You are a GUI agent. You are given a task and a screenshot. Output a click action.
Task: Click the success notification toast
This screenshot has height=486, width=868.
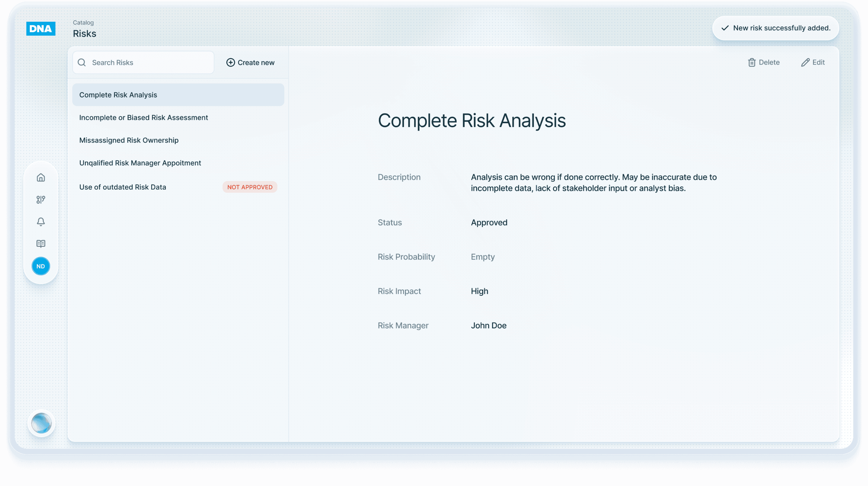pyautogui.click(x=775, y=28)
